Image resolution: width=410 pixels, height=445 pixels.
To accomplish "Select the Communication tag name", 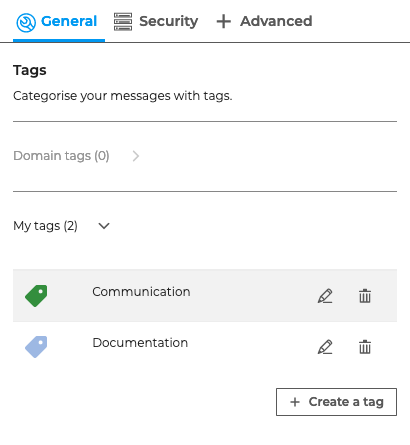I will coord(141,292).
